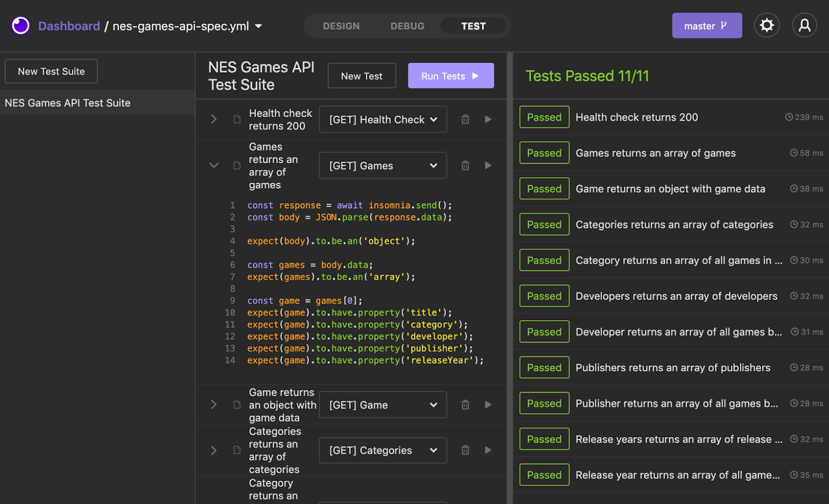Switch to the DEBUG tab
This screenshot has width=829, height=504.
[x=407, y=26]
